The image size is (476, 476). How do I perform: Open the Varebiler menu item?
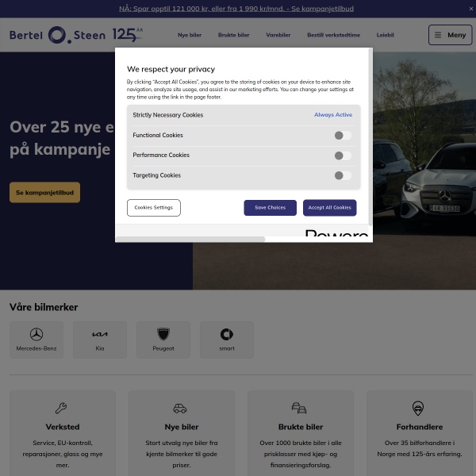point(278,35)
